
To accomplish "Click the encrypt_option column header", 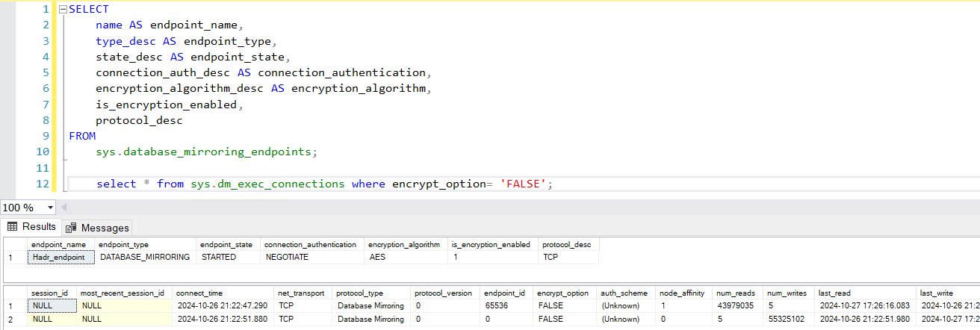I will pos(567,293).
